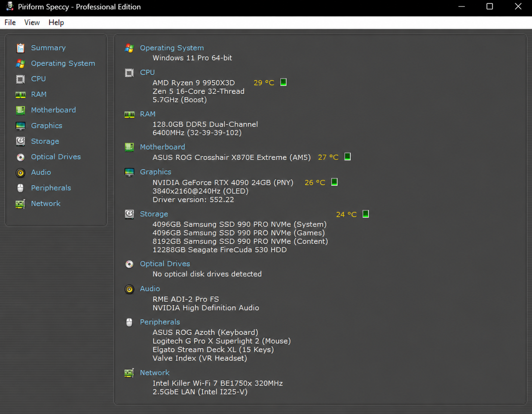Open Audio section from the sidebar
The height and width of the screenshot is (414, 532).
click(41, 173)
